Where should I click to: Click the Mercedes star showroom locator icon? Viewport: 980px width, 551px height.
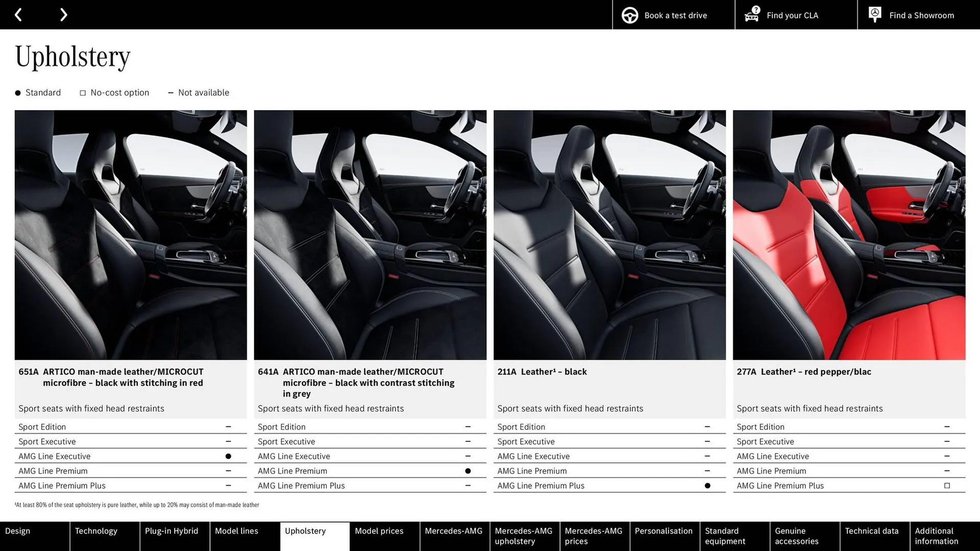pos(874,14)
